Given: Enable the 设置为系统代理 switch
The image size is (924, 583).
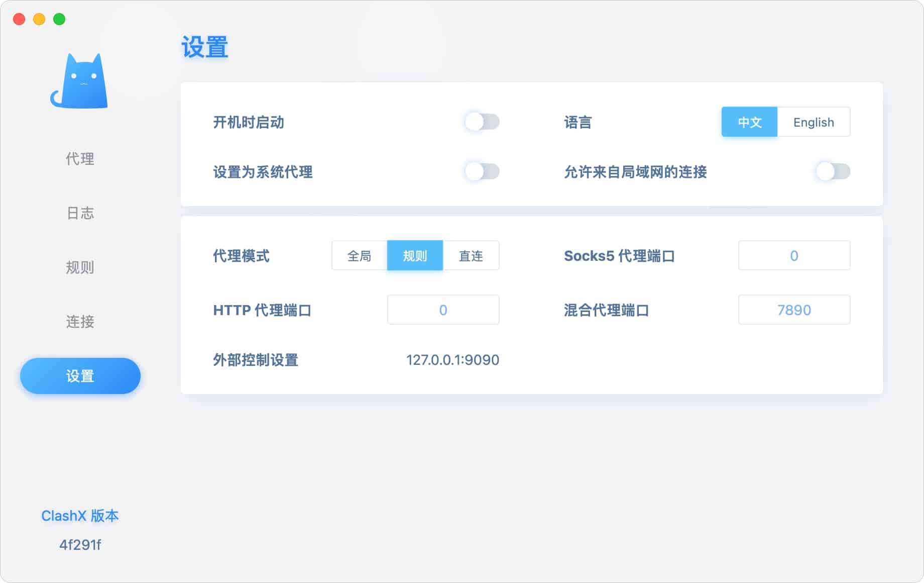Looking at the screenshot, I should point(482,171).
